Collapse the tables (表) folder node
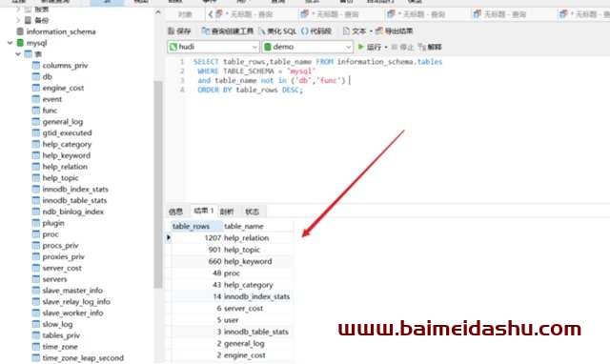 pyautogui.click(x=18, y=54)
